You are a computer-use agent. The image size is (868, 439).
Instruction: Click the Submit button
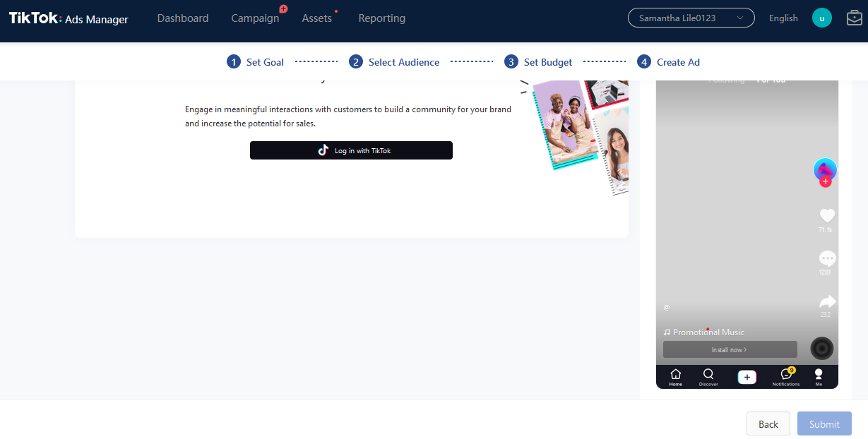pyautogui.click(x=824, y=423)
